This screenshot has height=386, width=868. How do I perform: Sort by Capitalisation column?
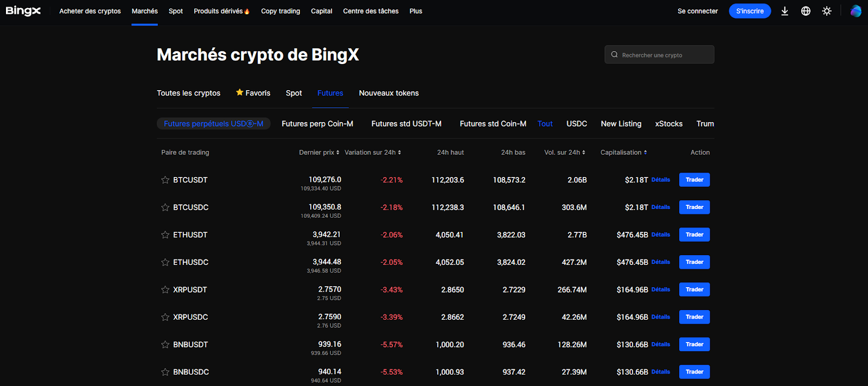click(624, 153)
